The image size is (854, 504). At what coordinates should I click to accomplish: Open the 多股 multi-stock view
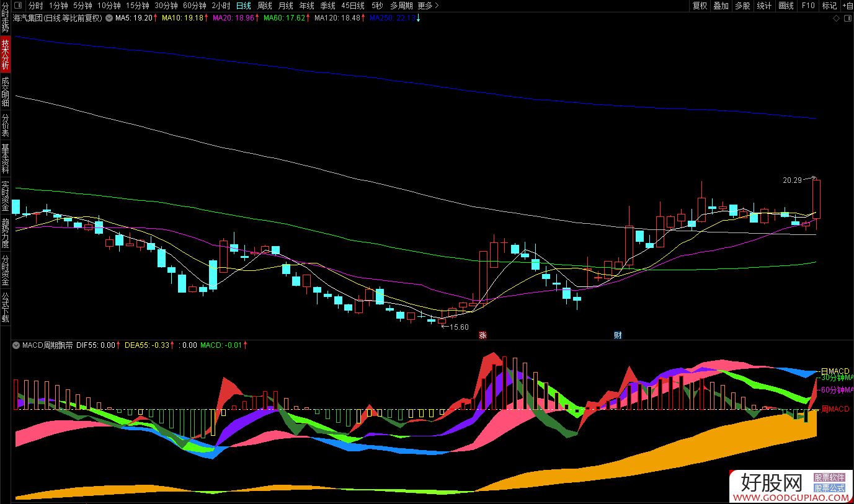coord(742,6)
